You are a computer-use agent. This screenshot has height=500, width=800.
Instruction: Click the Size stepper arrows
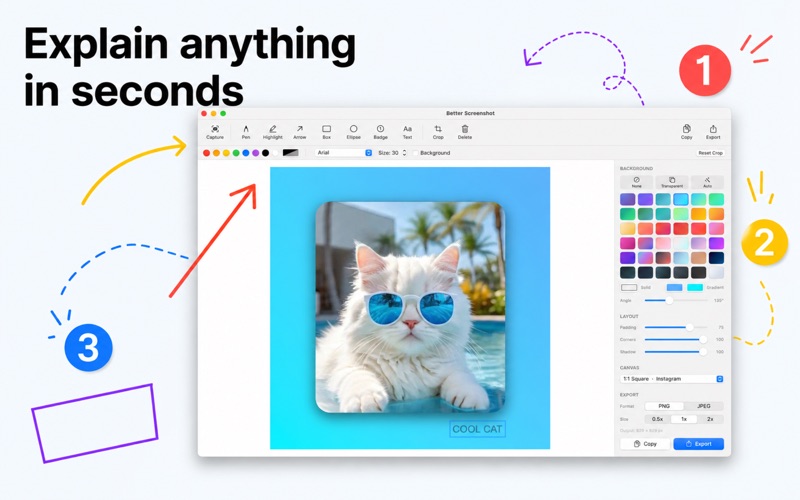[404, 153]
